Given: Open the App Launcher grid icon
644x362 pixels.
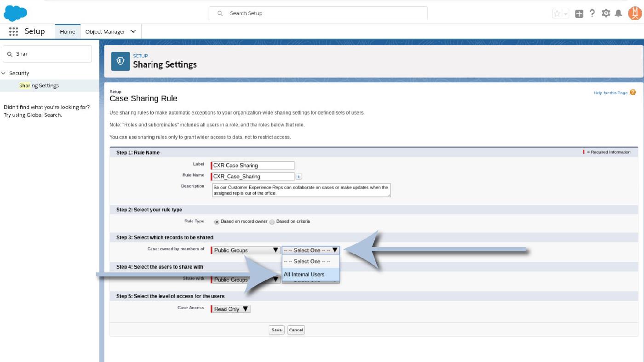Looking at the screenshot, I should click(13, 31).
